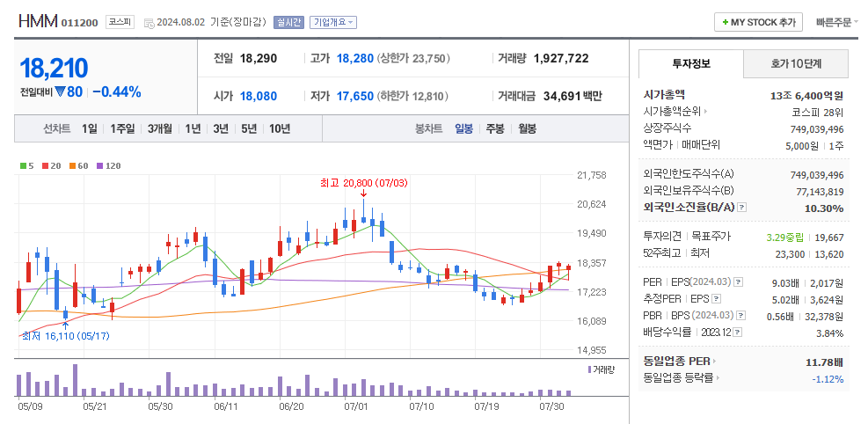
Task: Select the 1년 line chart period
Action: tap(193, 129)
